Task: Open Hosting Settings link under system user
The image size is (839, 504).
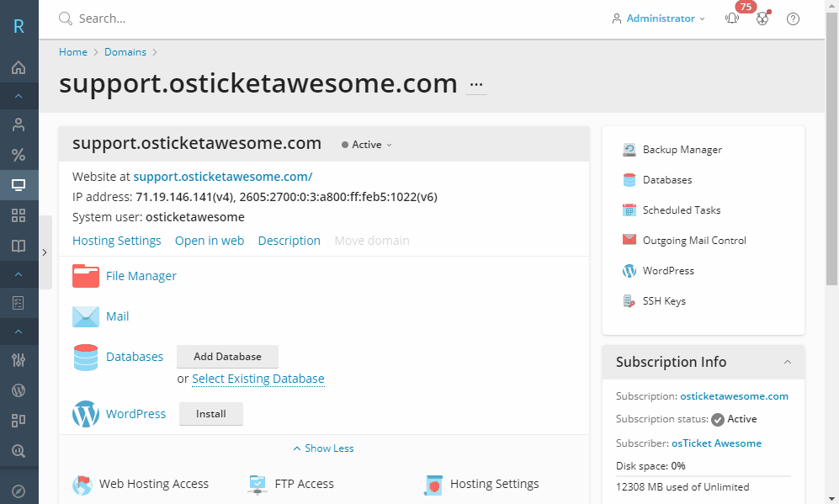Action: 117,241
